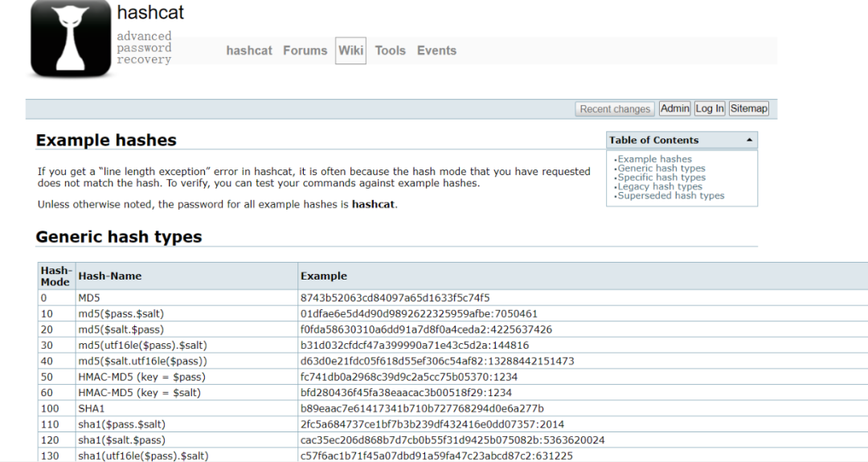Click hash mode 30 cell
The width and height of the screenshot is (868, 462).
click(56, 345)
